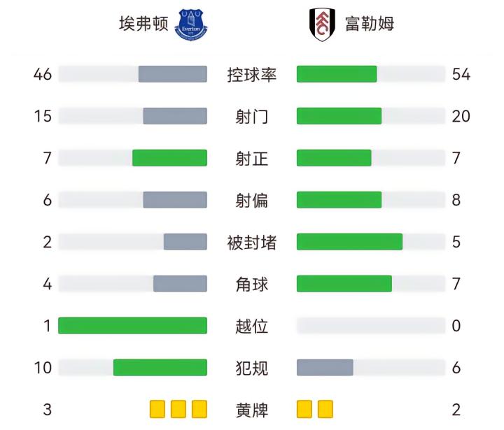
Task: Select the 控球率 stat label
Action: point(252,74)
